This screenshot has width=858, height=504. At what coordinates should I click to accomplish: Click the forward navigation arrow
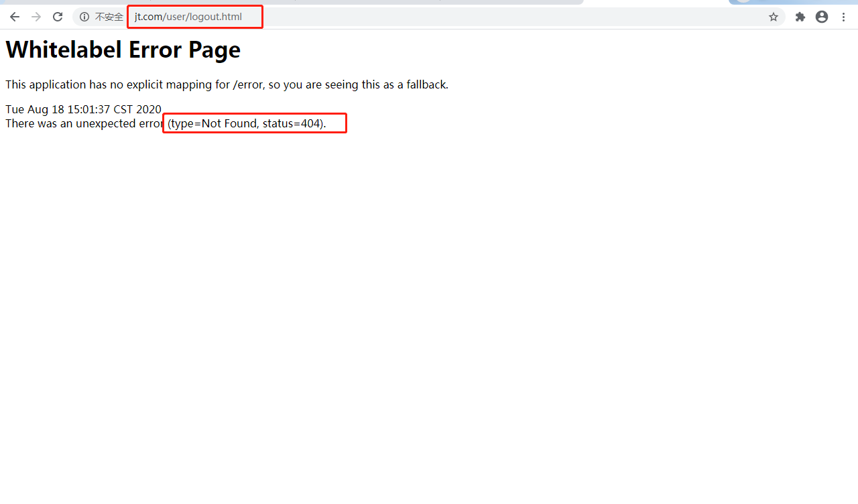click(x=36, y=17)
